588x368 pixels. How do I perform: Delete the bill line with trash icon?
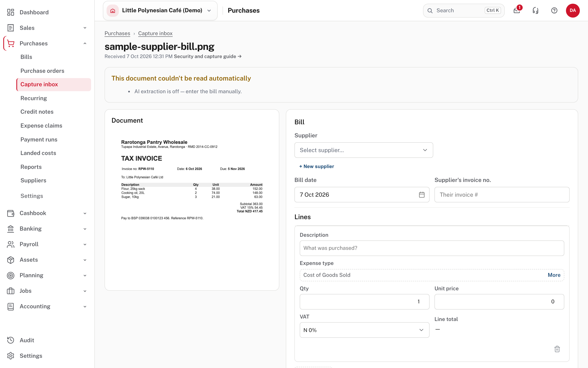tap(557, 349)
